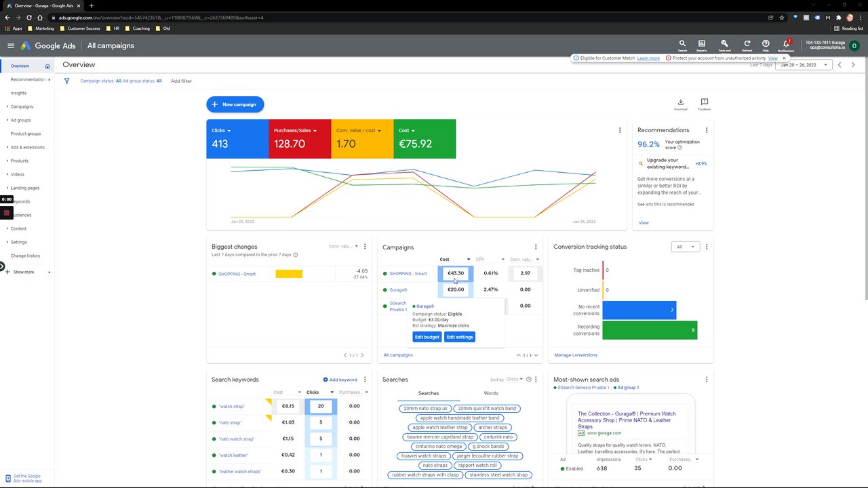Screen dimensions: 868x488
Task: Open the Help icon
Action: pos(766,45)
